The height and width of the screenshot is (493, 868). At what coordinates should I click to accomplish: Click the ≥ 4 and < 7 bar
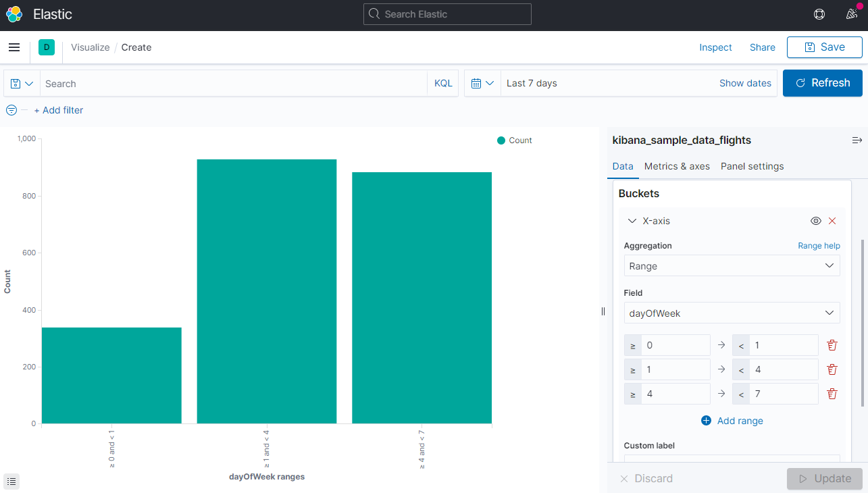[x=422, y=298]
